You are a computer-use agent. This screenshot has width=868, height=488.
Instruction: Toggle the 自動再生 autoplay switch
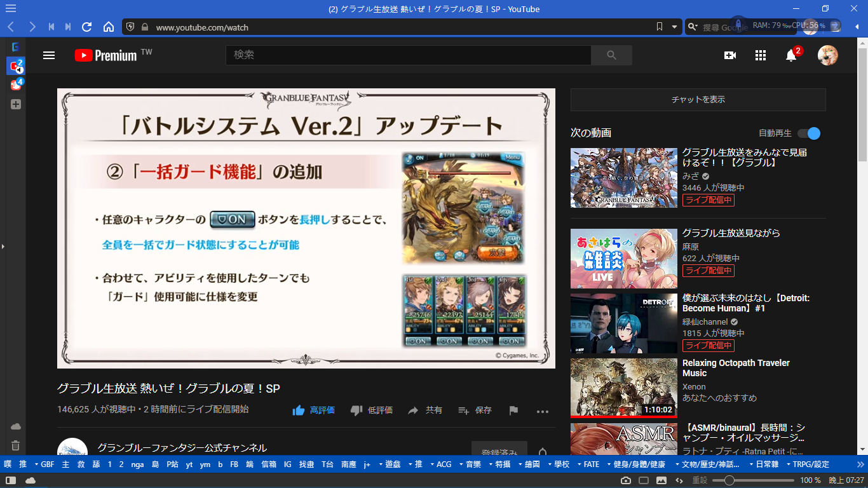[809, 133]
